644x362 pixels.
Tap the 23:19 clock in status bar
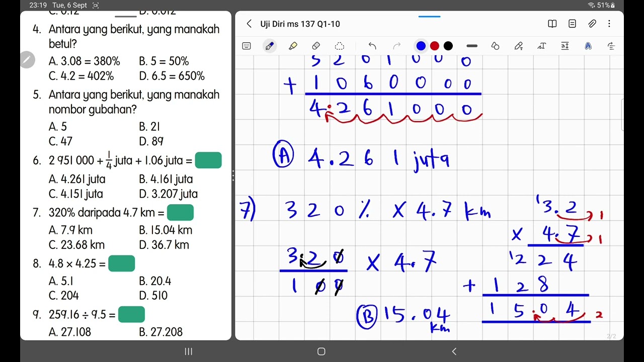tap(38, 5)
